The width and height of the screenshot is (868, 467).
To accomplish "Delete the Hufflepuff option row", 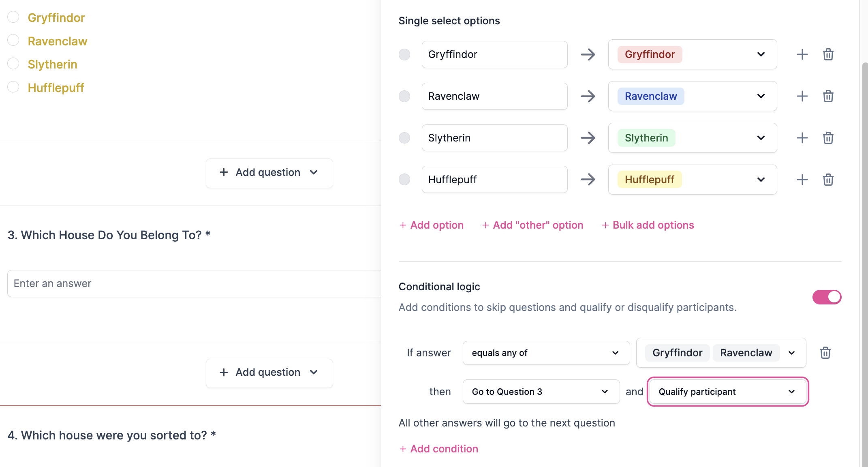I will tap(828, 180).
